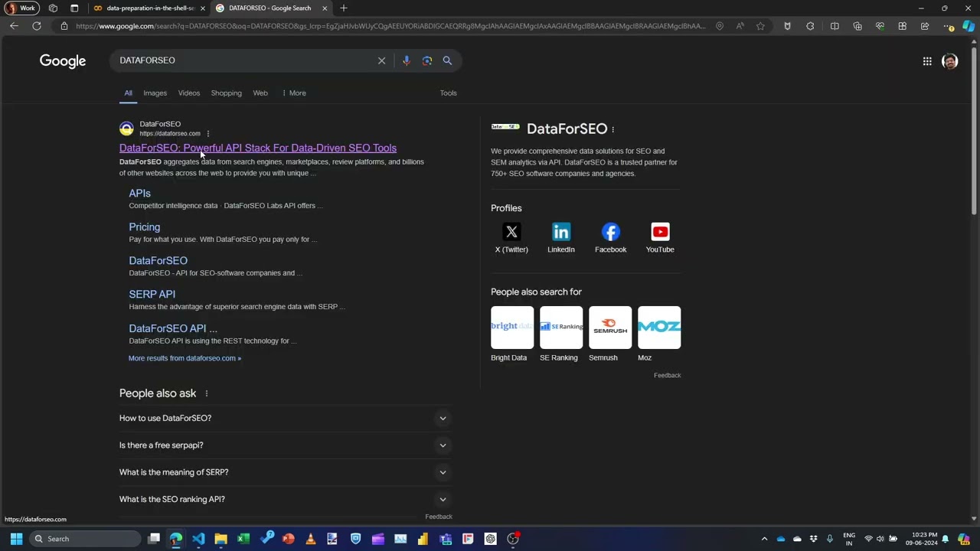Close the DATAFORSEO Google Search tab
The image size is (980, 551).
click(325, 8)
